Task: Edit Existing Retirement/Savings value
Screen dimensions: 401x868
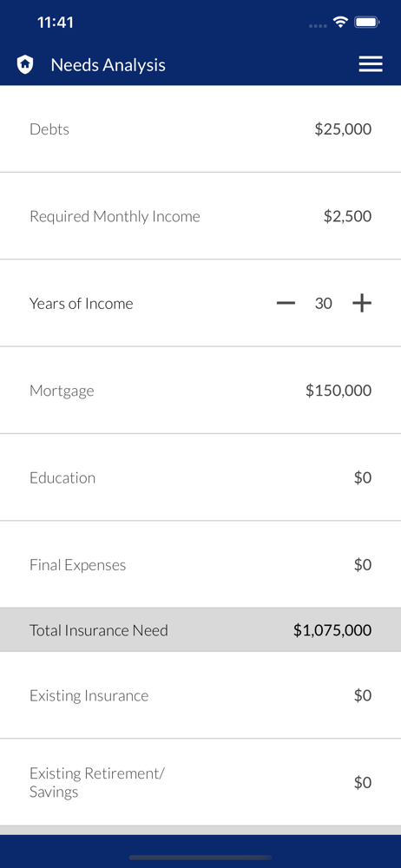Action: click(363, 782)
